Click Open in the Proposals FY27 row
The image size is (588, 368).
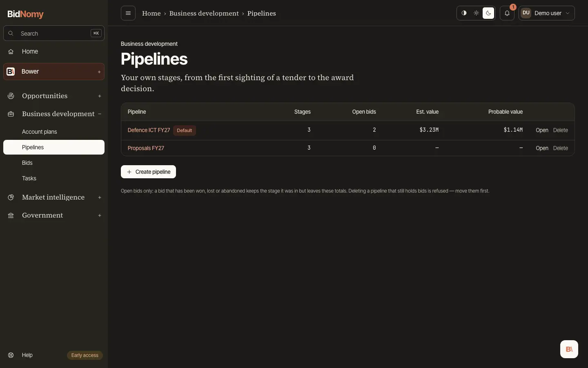pyautogui.click(x=542, y=148)
